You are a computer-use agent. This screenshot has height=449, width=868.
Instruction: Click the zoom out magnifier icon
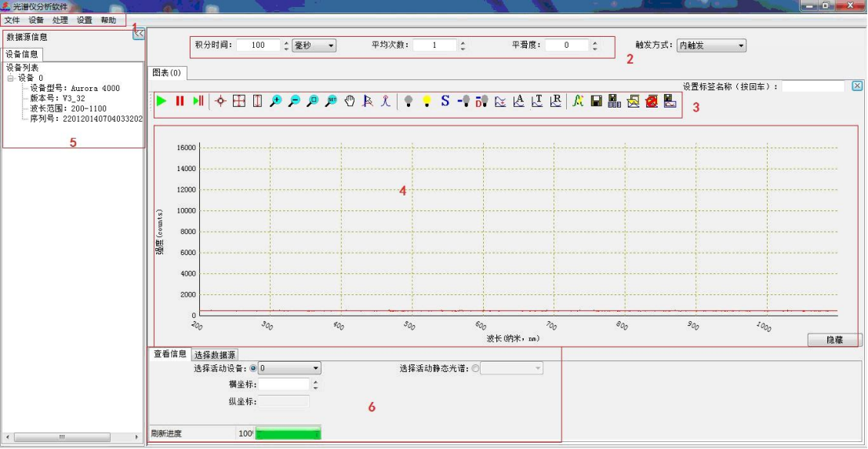click(x=294, y=101)
